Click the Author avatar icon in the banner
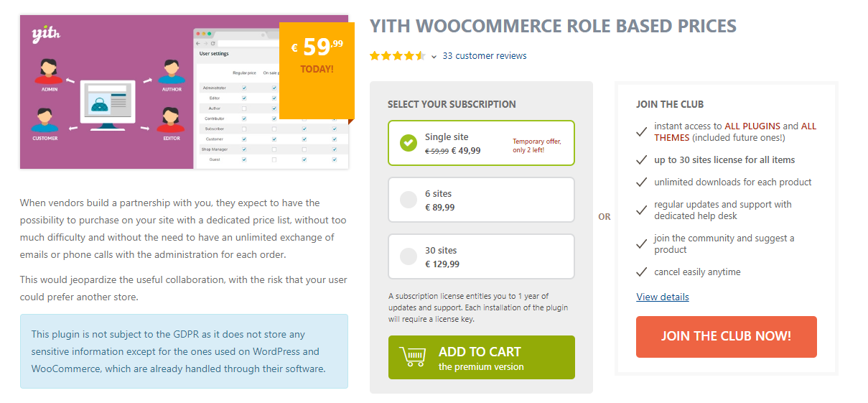The image size is (868, 403). pos(172,69)
